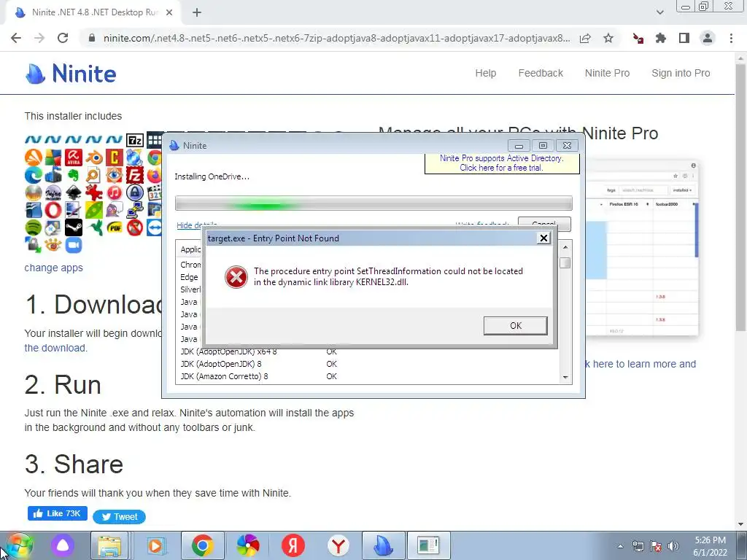Viewport: 747px width, 560px height.
Task: Click 'the download.' retry link
Action: 55,348
